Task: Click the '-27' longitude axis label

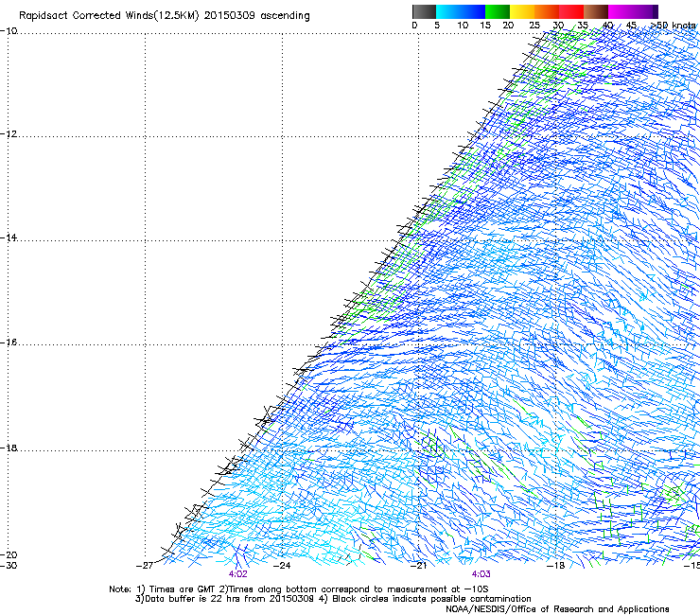Action: point(145,566)
